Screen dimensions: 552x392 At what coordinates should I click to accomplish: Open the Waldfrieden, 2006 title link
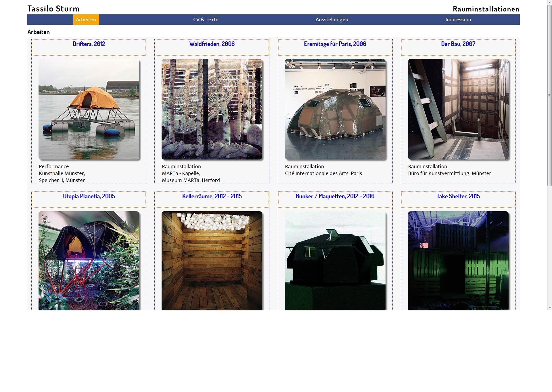[x=212, y=44]
